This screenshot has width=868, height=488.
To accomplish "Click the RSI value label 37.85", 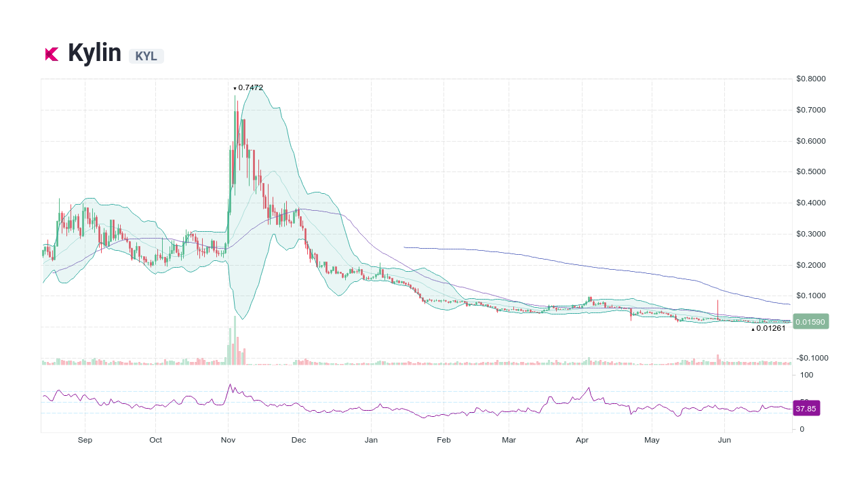I will pos(806,409).
